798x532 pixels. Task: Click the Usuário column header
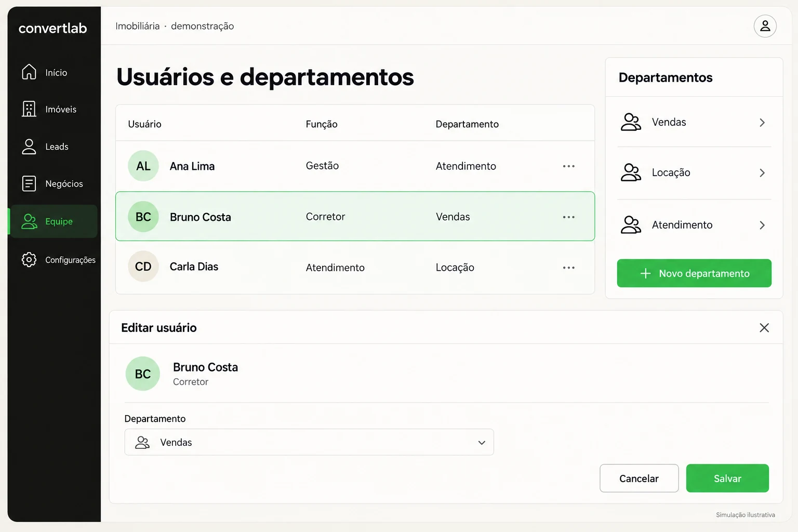[x=144, y=124]
